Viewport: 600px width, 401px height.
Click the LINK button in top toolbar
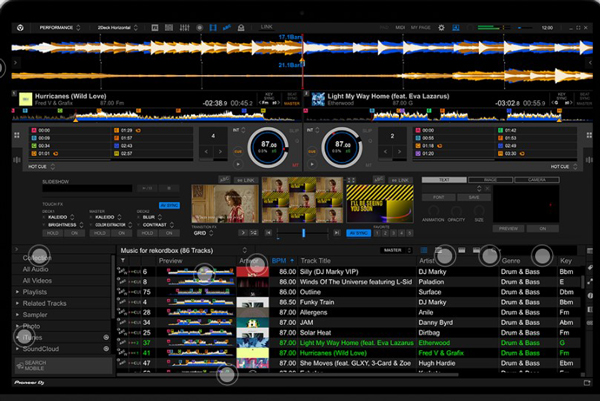coord(266,27)
